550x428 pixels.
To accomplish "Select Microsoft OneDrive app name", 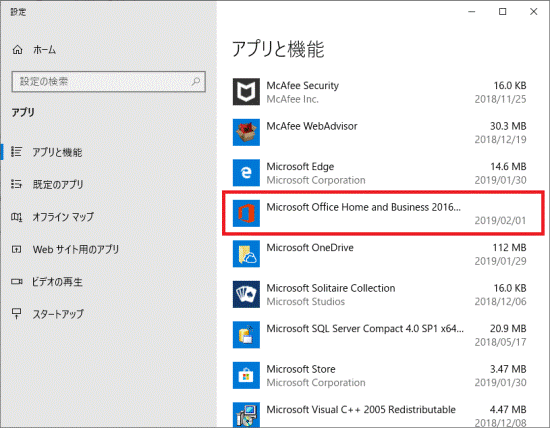I will tap(310, 247).
